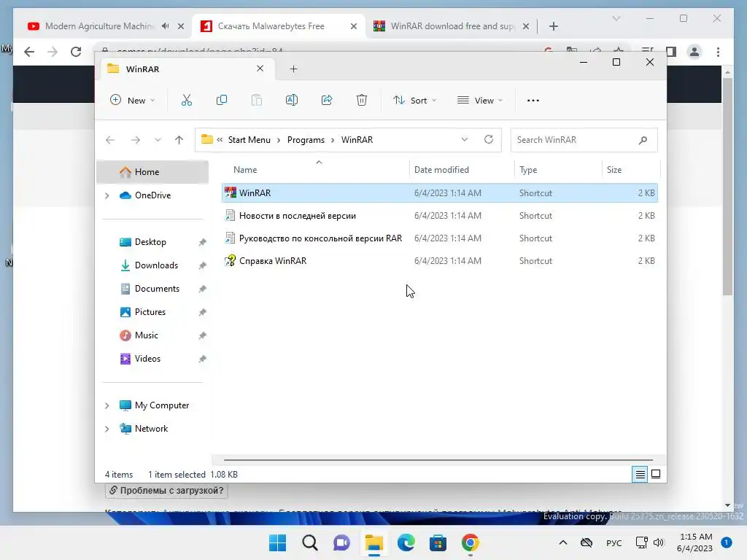The height and width of the screenshot is (560, 747).
Task: Sort by Name column header
Action: (315, 169)
